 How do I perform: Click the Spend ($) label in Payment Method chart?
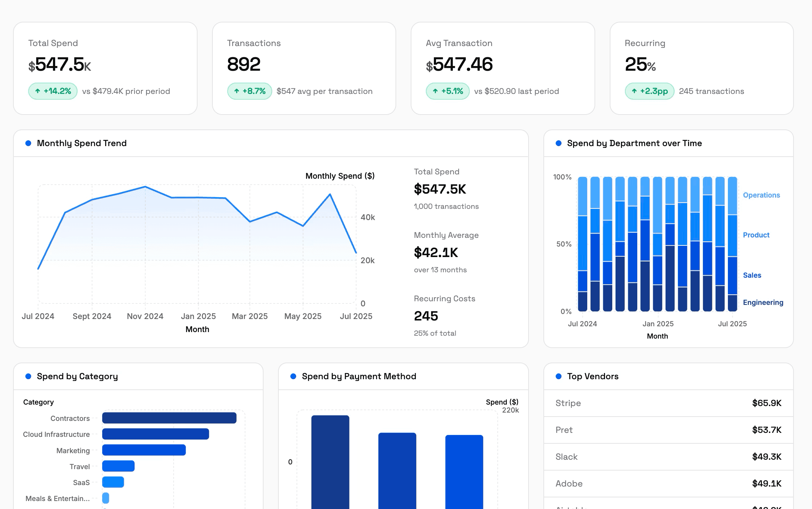502,402
